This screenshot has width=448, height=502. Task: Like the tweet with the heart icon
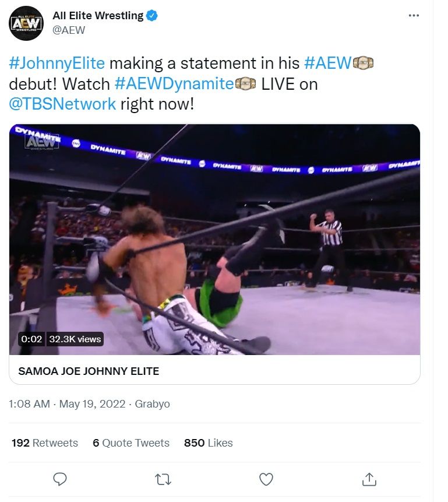pyautogui.click(x=266, y=479)
